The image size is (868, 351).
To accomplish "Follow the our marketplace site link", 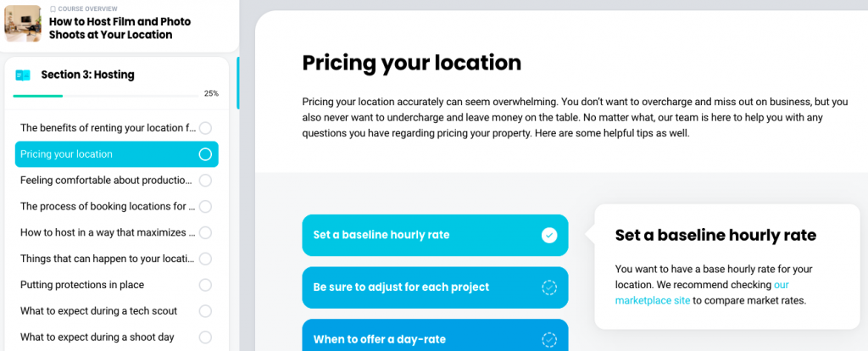I will (702, 292).
